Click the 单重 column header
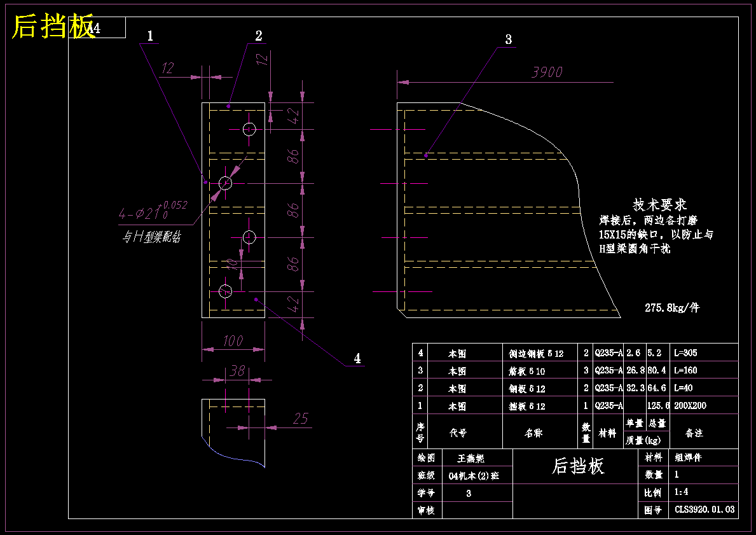The image size is (756, 535). pos(635,424)
